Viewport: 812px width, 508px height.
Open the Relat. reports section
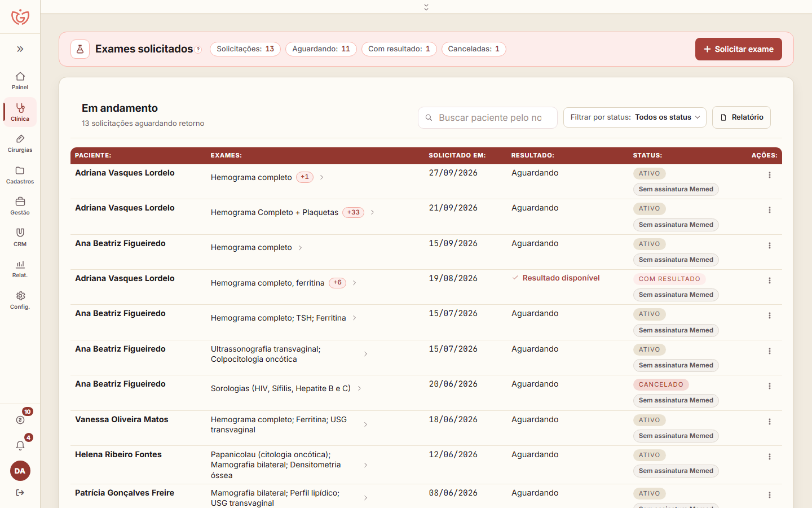[x=20, y=269]
